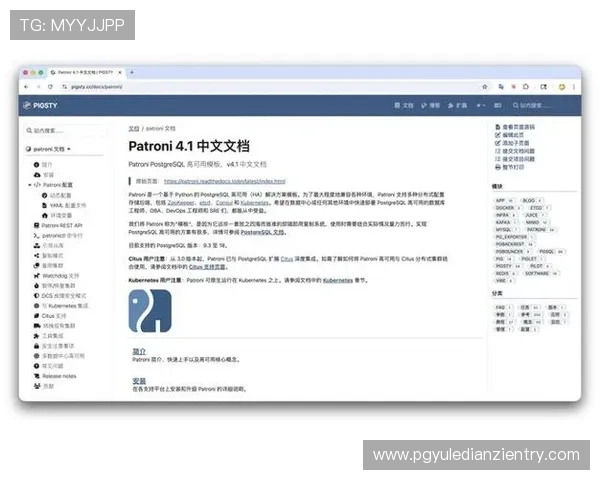The width and height of the screenshot is (600, 480).
Task: Select the Patroni 4.1 browser tab
Action: coord(86,72)
